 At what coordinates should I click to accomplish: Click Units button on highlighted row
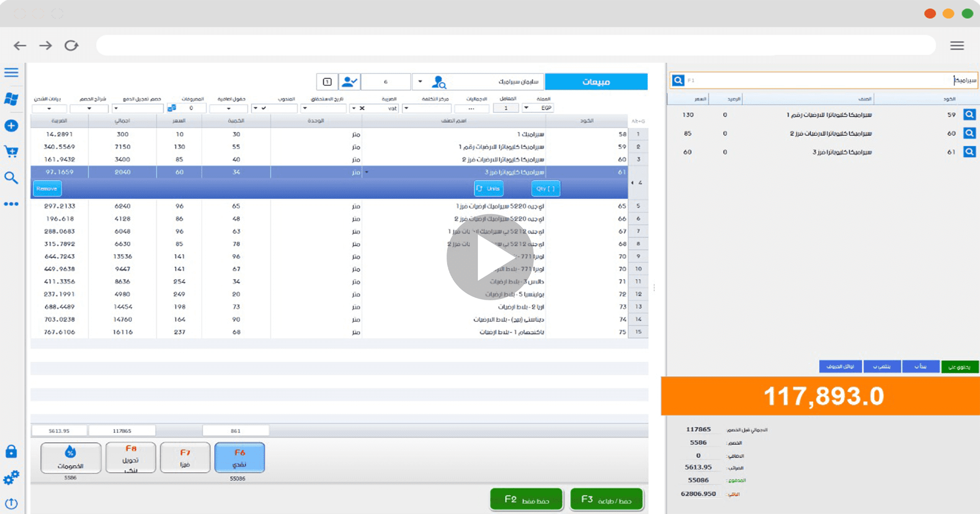click(x=488, y=189)
